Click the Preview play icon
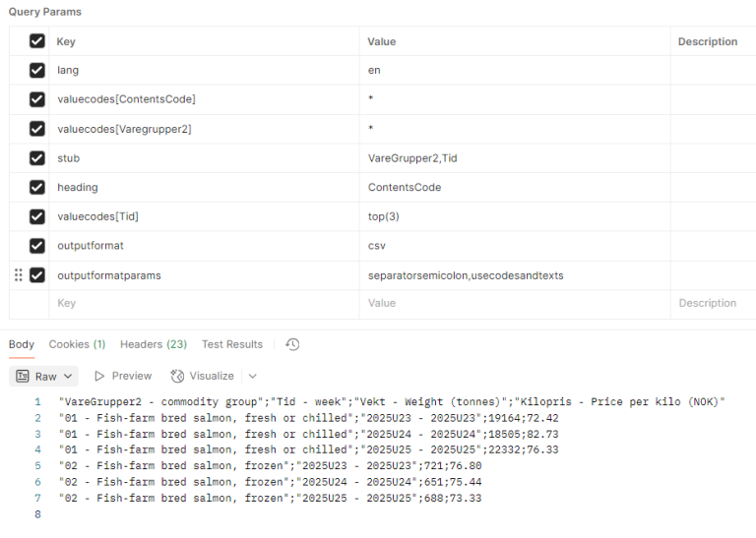Viewport: 756px width, 538px height. click(99, 376)
